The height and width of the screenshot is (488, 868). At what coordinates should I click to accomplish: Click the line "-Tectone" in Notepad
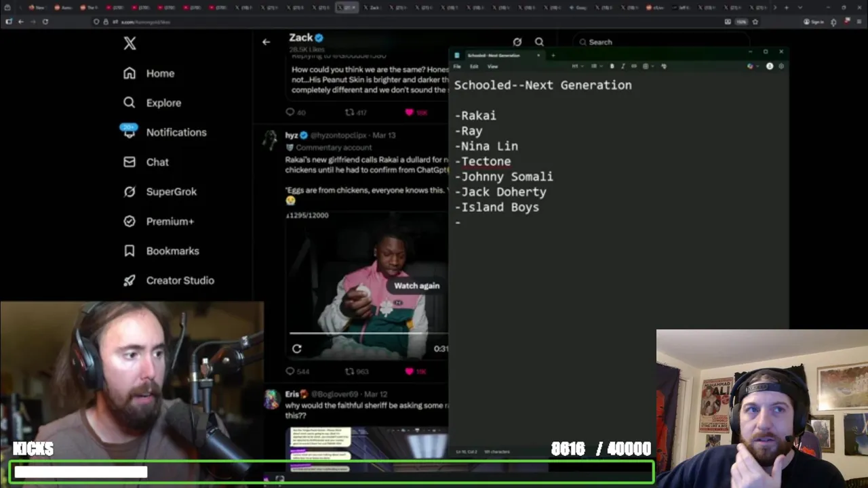click(x=483, y=161)
